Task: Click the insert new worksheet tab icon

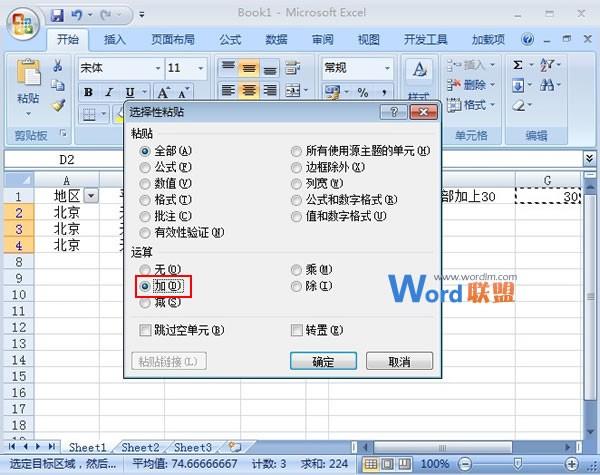Action: pos(235,447)
